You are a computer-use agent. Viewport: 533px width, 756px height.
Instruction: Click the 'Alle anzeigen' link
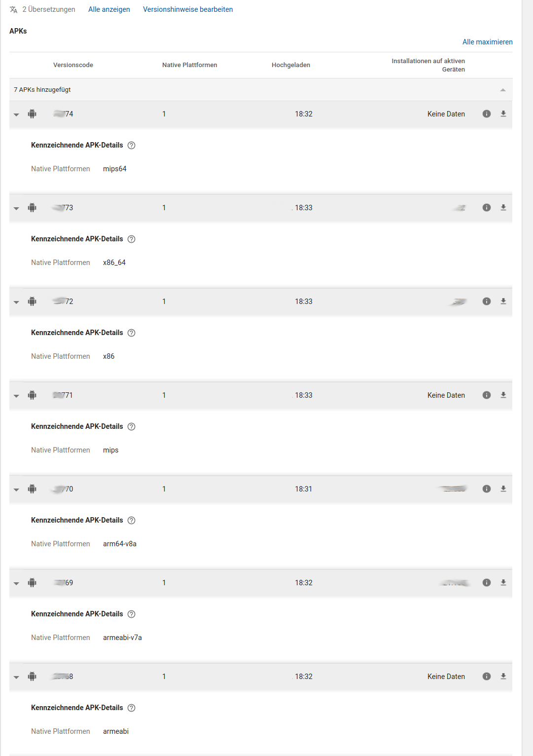[109, 9]
